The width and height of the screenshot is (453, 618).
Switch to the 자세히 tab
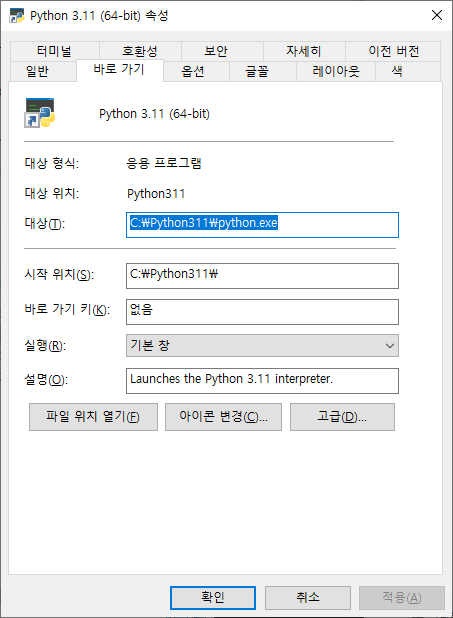coord(304,51)
